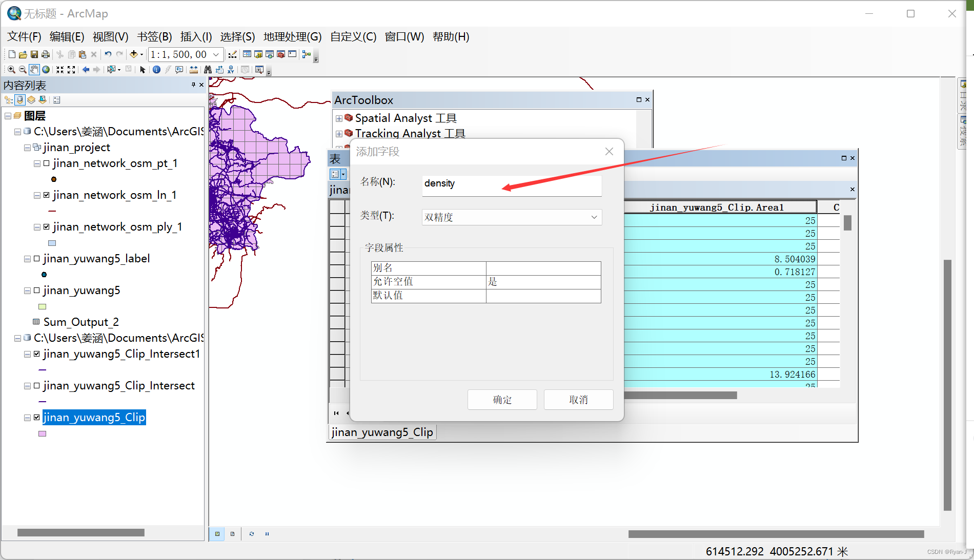Image resolution: width=974 pixels, height=560 pixels.
Task: Close the 添加字段 dialog
Action: point(609,152)
